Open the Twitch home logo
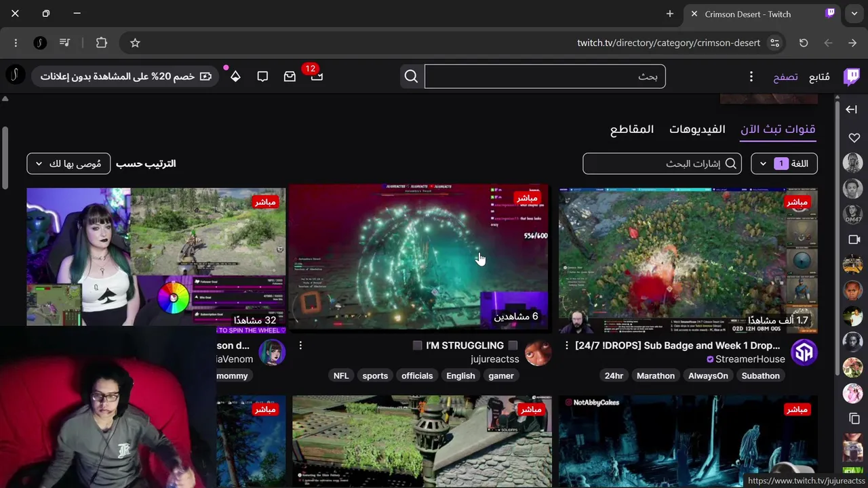The height and width of the screenshot is (488, 868). click(852, 77)
